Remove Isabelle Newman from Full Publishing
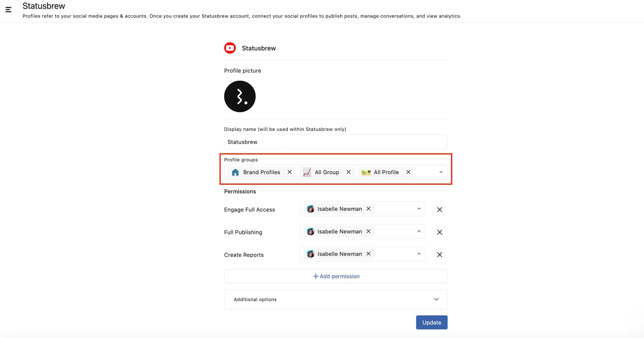 click(x=368, y=231)
